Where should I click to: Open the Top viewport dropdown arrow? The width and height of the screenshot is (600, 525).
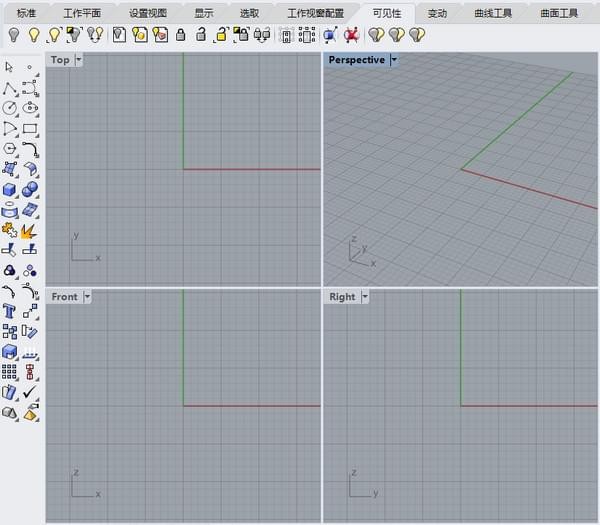[78, 60]
